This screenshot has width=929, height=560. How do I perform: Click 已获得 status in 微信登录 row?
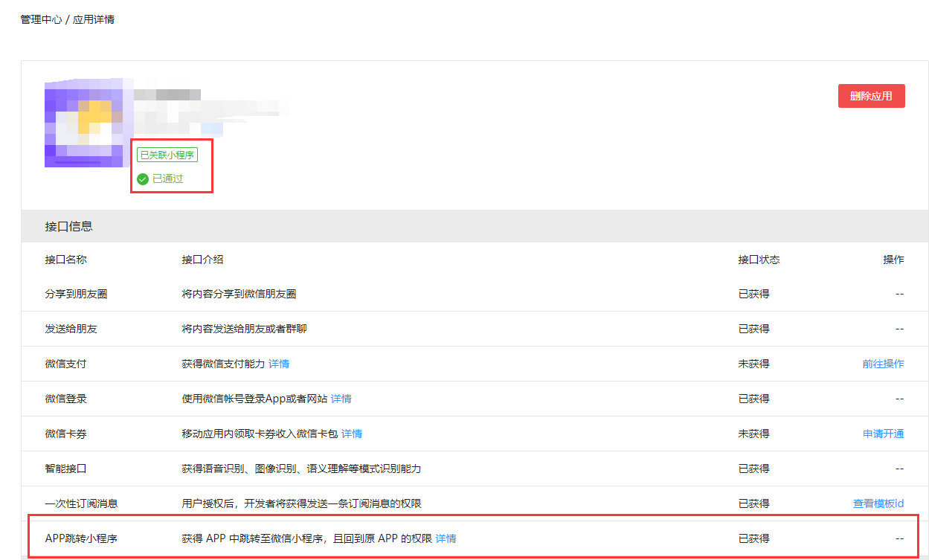point(754,399)
